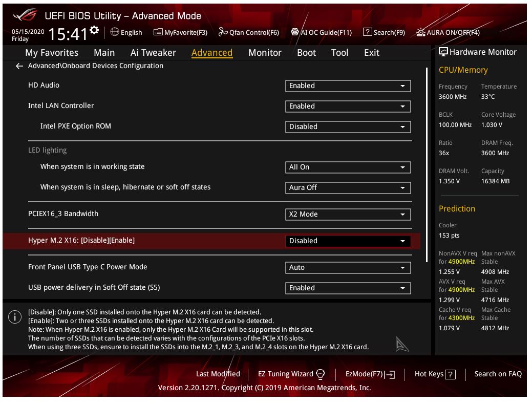
Task: Open USB power delivery S5 dropdown
Action: pyautogui.click(x=348, y=288)
